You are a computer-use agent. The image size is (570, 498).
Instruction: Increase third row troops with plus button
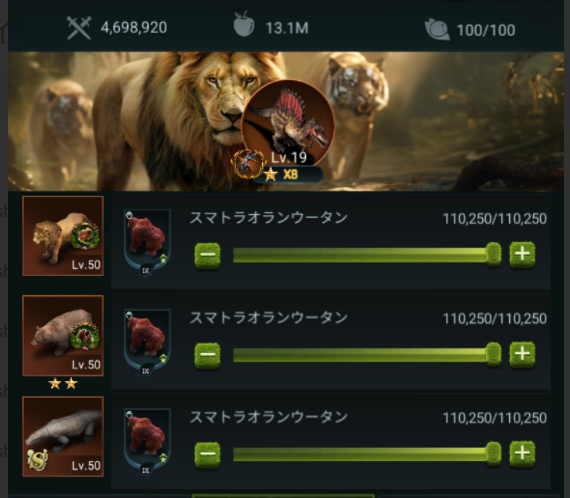point(522,454)
